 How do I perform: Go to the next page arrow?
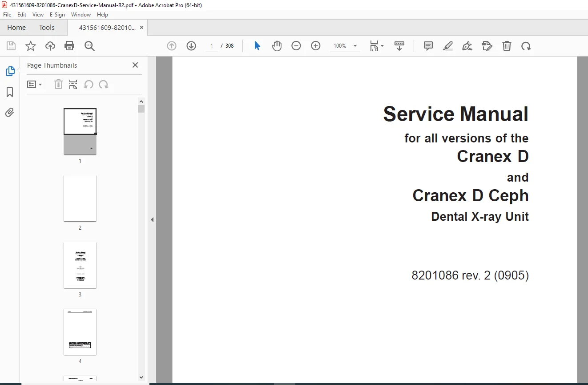click(x=191, y=46)
